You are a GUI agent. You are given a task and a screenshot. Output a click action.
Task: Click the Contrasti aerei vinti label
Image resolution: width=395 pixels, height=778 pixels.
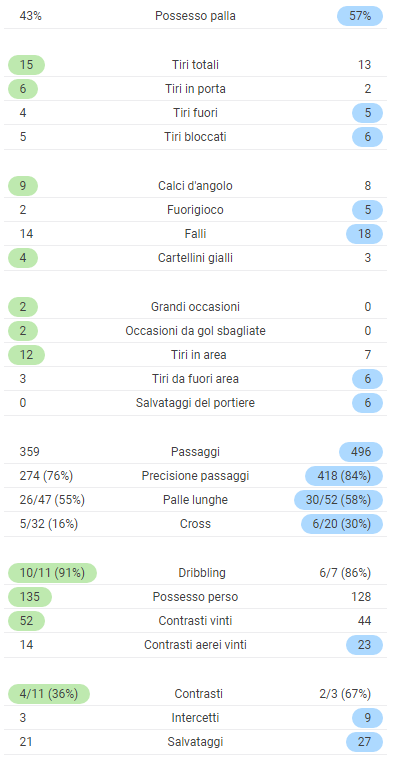tap(196, 645)
